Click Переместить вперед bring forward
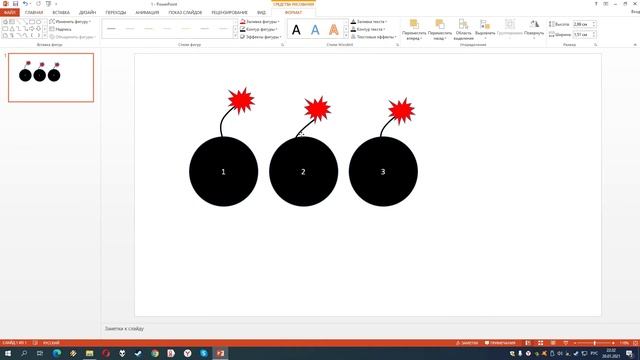640x360 pixels. pos(414,29)
